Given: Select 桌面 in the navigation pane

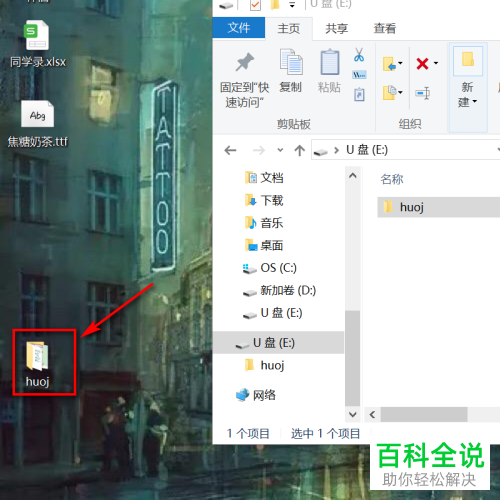Looking at the screenshot, I should pos(264,246).
